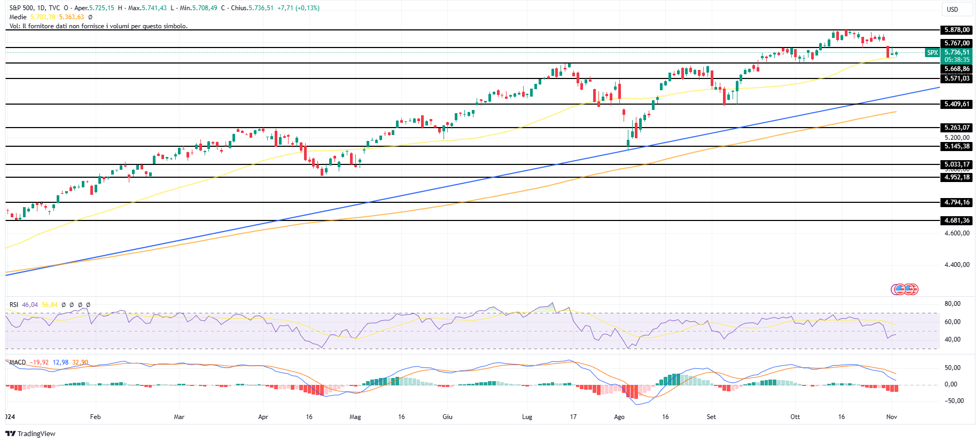Click the purple RSI value 46,04
This screenshot has width=980, height=442.
pyautogui.click(x=30, y=305)
